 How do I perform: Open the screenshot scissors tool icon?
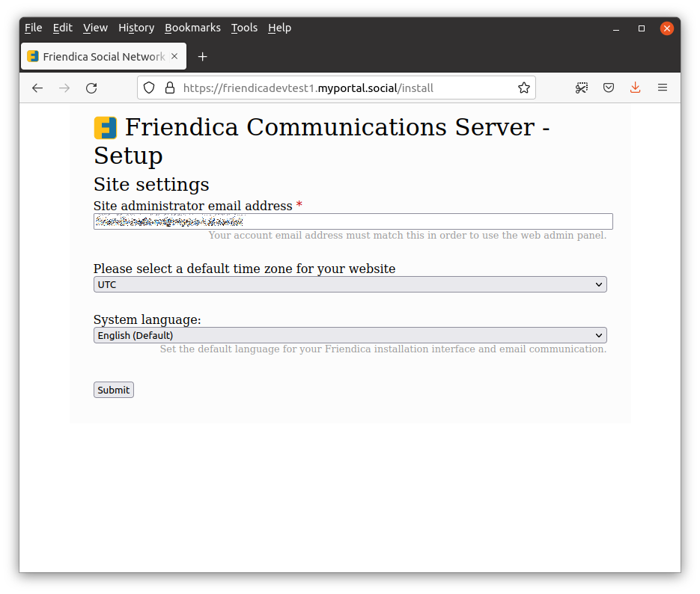pos(582,88)
